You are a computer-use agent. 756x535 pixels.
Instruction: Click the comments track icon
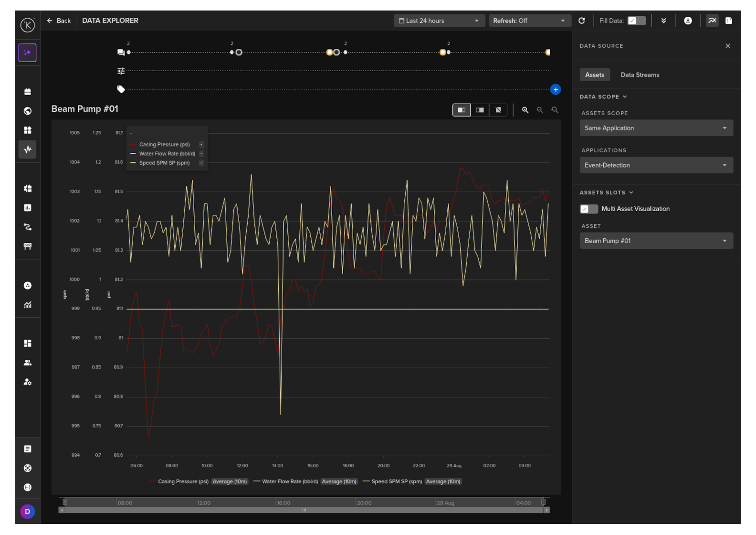121,53
